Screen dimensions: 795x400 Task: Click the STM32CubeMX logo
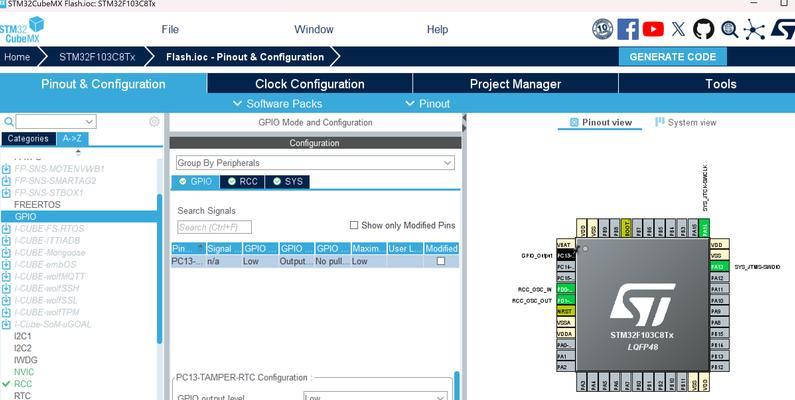pyautogui.click(x=22, y=30)
